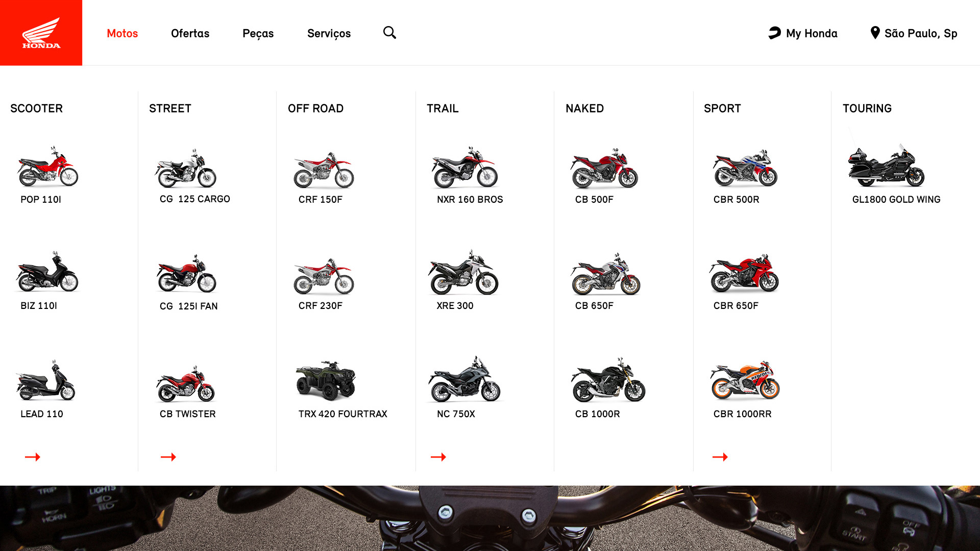Screen dimensions: 980x551
Task: Click the CB 1000R label
Action: [x=598, y=414]
